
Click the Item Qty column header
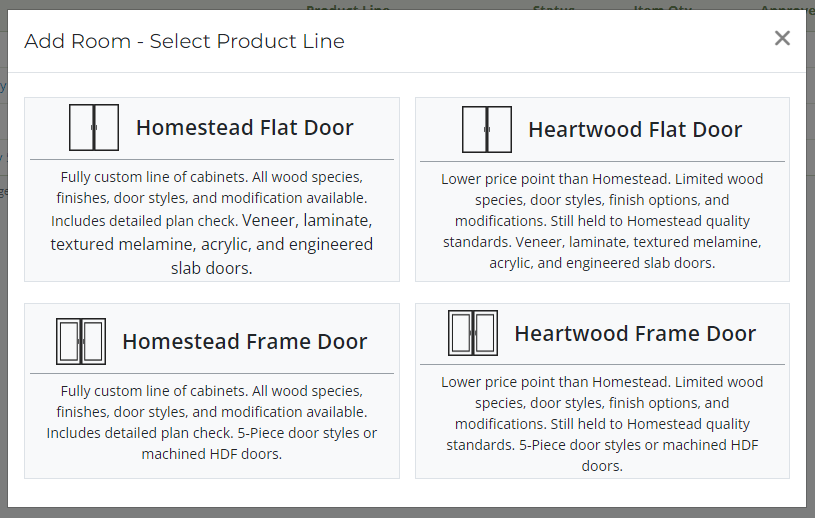tap(663, 6)
